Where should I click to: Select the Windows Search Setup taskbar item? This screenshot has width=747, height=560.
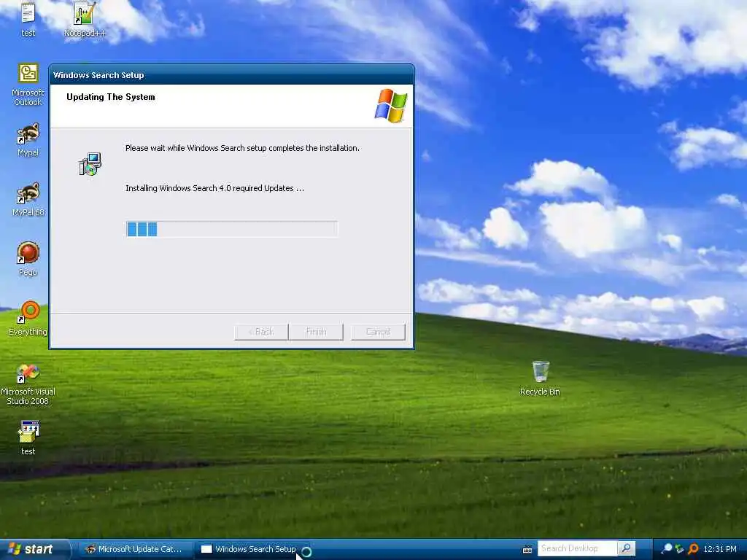click(x=254, y=549)
